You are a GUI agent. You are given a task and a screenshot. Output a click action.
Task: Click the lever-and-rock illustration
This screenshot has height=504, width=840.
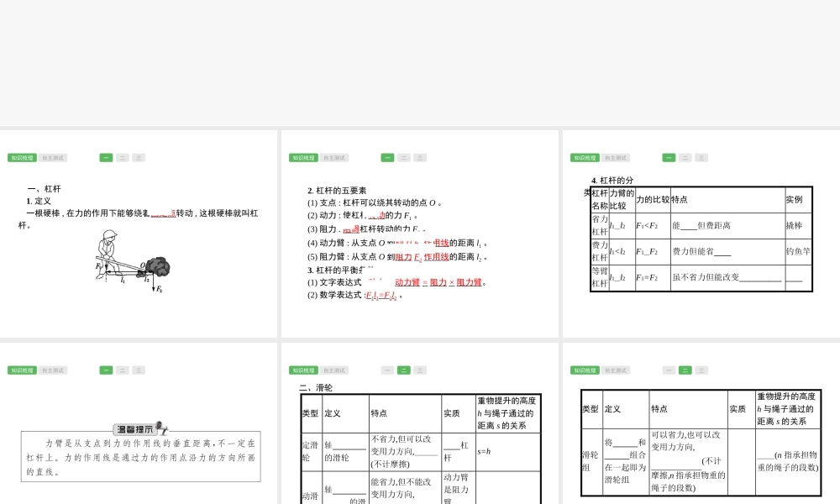pyautogui.click(x=133, y=260)
